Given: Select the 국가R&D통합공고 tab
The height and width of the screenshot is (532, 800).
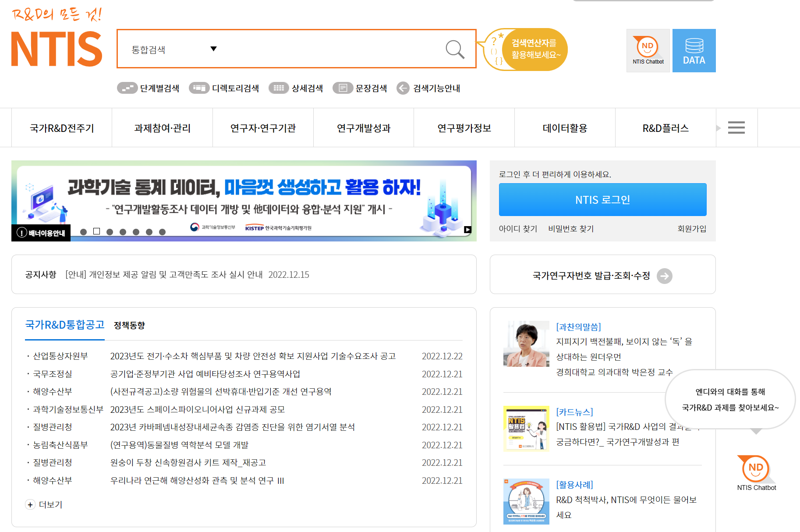Looking at the screenshot, I should (64, 325).
